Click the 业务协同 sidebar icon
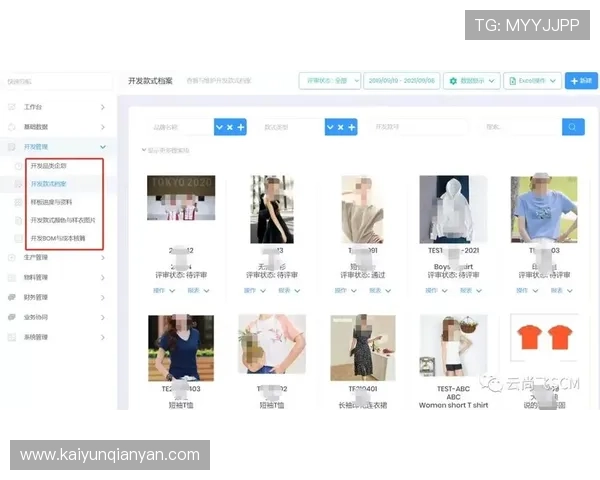This screenshot has height=480, width=600. 12,317
